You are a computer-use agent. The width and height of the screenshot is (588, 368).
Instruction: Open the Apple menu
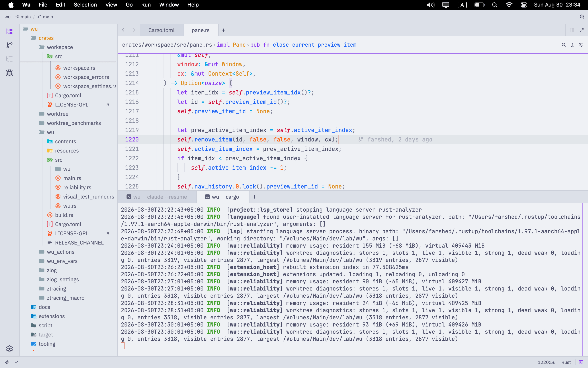click(x=11, y=5)
